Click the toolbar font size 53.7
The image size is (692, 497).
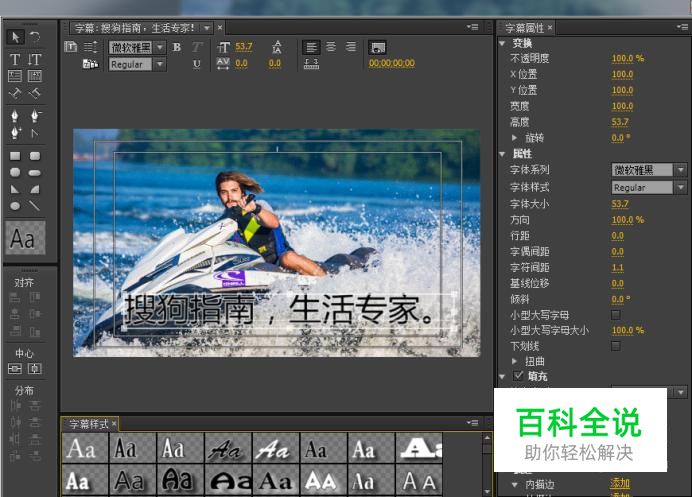tap(244, 46)
